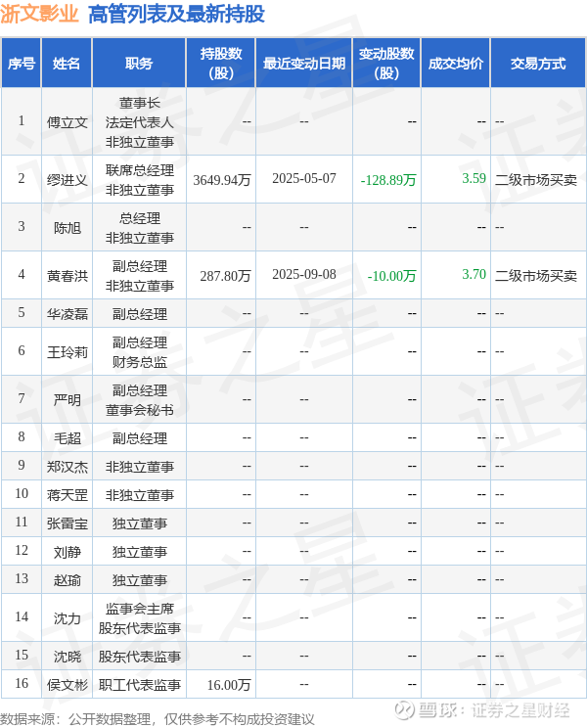The image size is (587, 728).
Task: Click 张雷宝's position 独立董事
Action: pyautogui.click(x=139, y=523)
